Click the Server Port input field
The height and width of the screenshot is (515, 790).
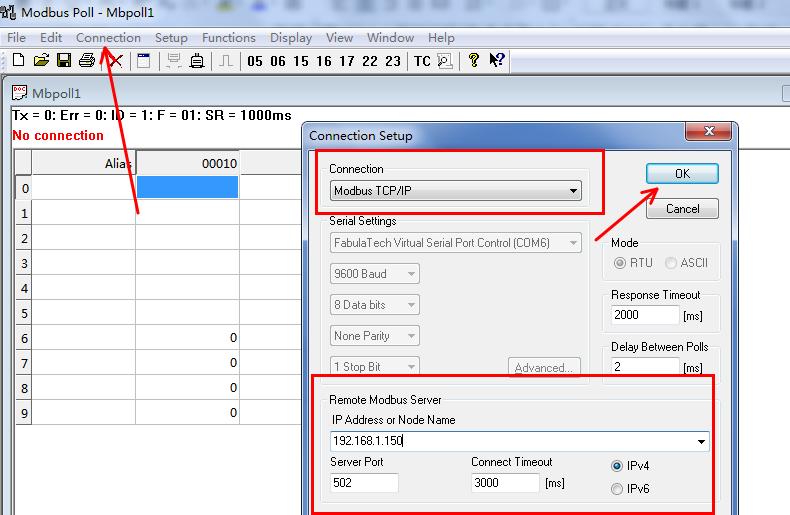click(x=364, y=483)
